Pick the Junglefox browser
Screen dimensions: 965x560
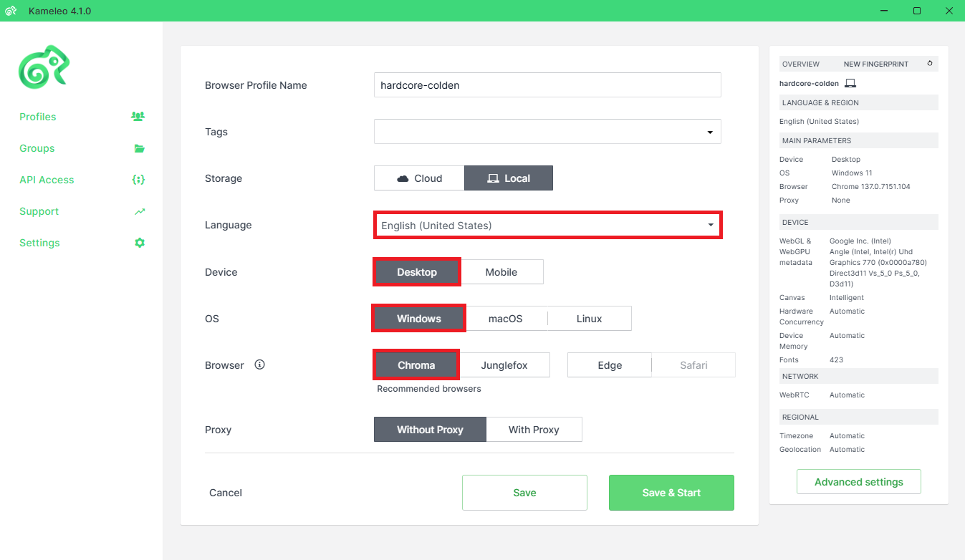point(504,365)
